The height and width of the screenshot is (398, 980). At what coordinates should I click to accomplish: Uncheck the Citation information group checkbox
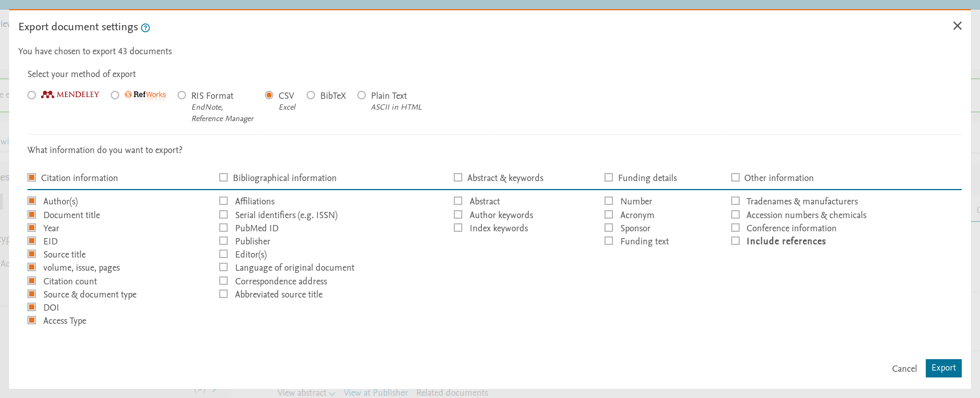click(x=32, y=178)
